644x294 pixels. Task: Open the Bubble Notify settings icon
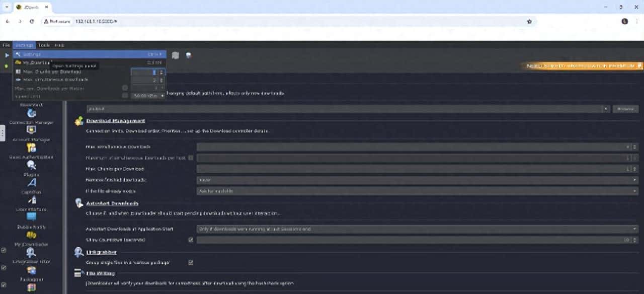click(x=31, y=218)
